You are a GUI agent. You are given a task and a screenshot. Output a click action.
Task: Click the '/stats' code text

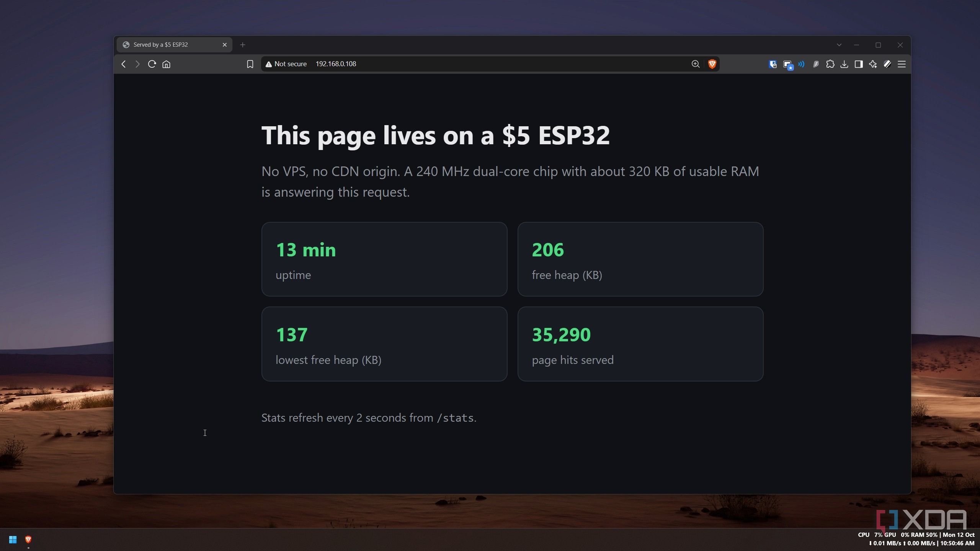click(x=455, y=418)
